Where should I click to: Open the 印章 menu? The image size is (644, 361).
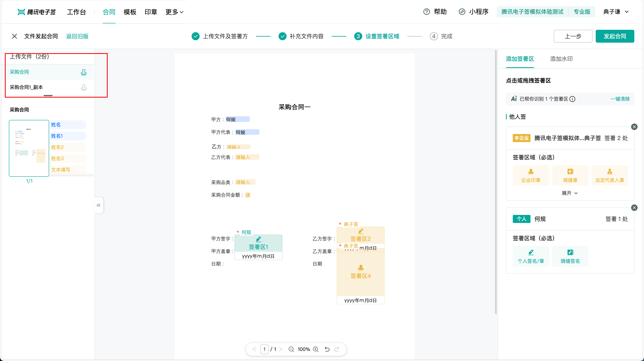tap(151, 12)
